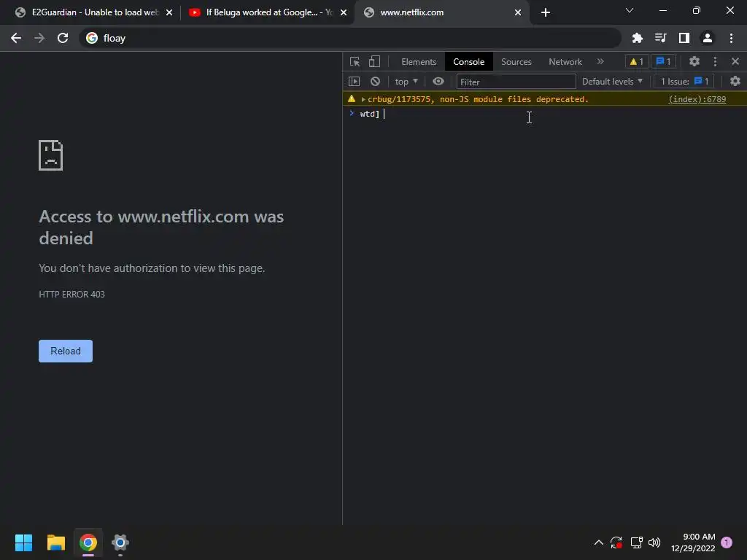This screenshot has height=560, width=747.
Task: Open File Explorer from taskbar
Action: tap(55, 542)
